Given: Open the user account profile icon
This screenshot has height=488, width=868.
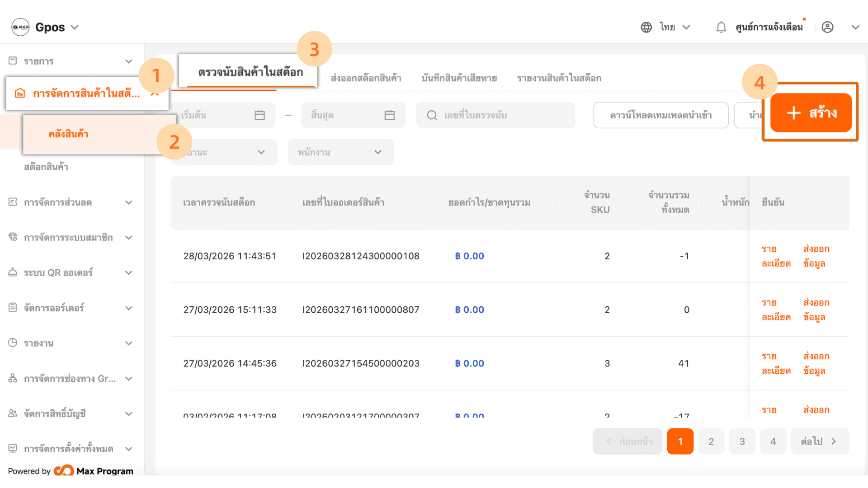Looking at the screenshot, I should coord(827,27).
